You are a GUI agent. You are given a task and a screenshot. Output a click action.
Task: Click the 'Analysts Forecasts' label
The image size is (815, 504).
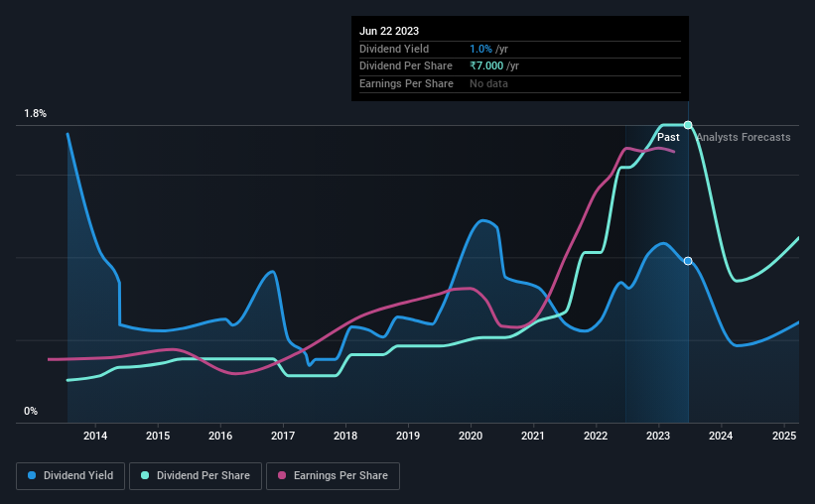click(x=744, y=137)
